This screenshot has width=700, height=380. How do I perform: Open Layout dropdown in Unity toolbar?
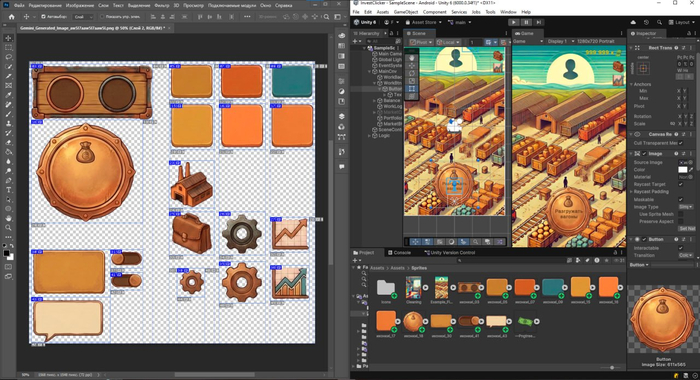point(683,22)
